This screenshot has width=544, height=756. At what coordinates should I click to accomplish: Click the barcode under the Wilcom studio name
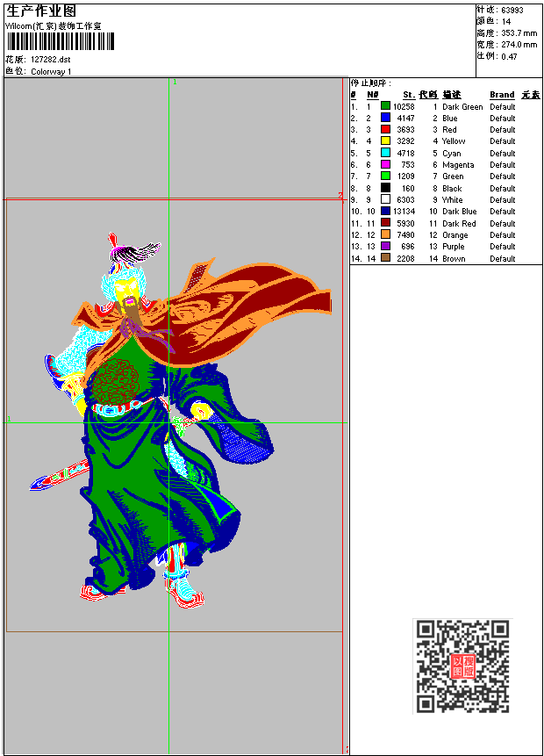tap(61, 41)
